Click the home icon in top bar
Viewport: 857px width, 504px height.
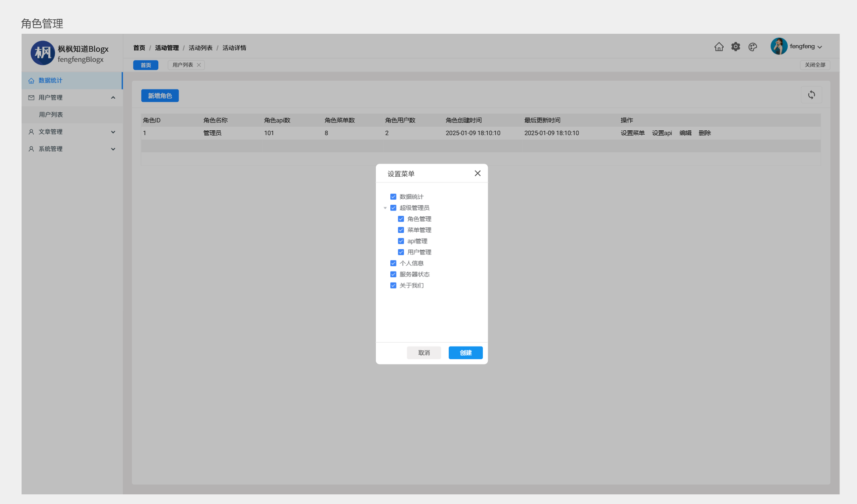point(718,47)
